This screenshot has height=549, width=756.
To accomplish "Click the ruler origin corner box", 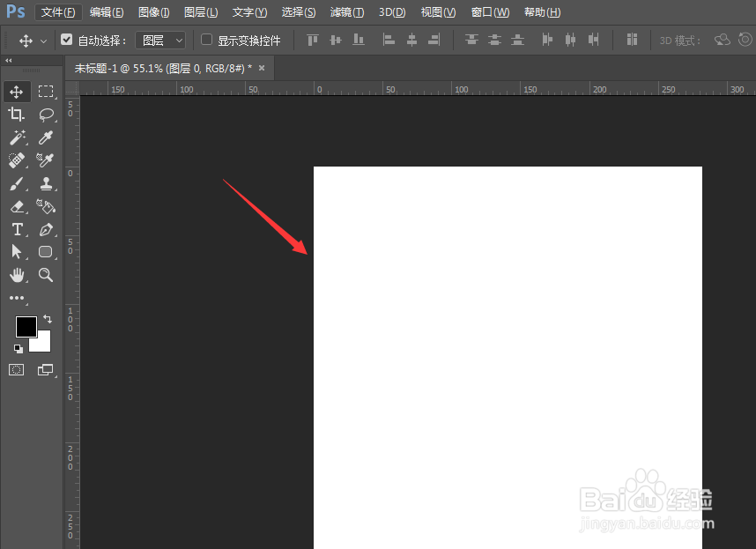I will 72,88.
